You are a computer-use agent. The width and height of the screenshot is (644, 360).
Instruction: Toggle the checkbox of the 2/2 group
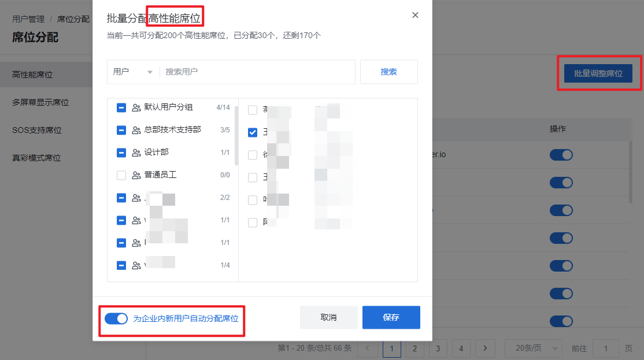pyautogui.click(x=121, y=198)
